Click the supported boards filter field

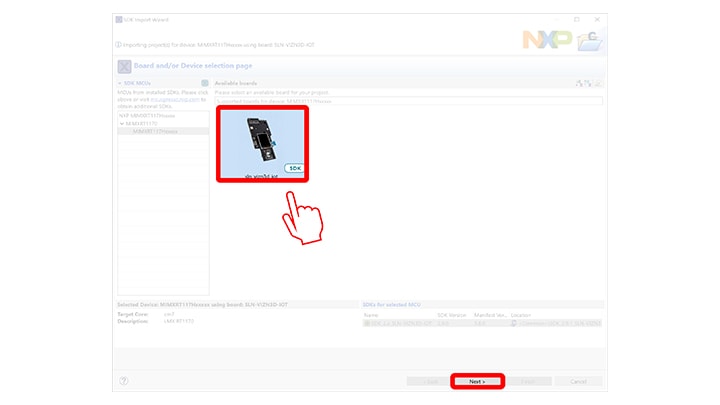408,101
